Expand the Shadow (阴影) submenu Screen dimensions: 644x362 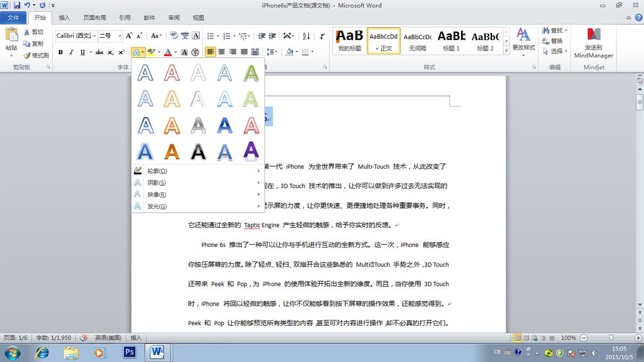point(198,183)
